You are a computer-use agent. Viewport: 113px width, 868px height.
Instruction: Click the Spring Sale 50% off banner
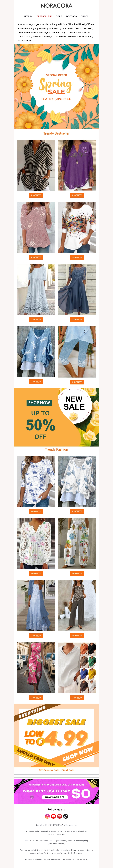tap(56, 87)
